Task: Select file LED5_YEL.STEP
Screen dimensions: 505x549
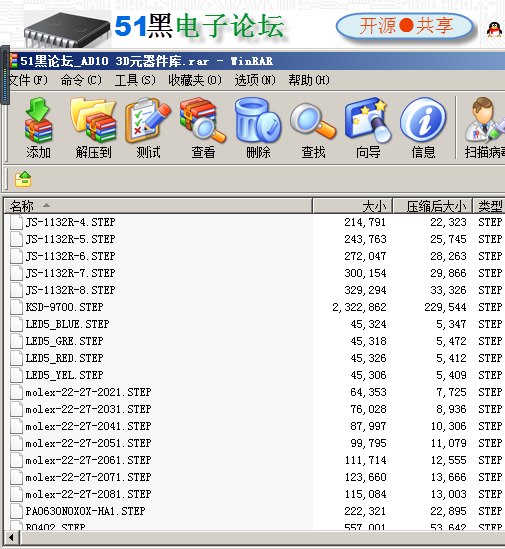Action: (64, 375)
